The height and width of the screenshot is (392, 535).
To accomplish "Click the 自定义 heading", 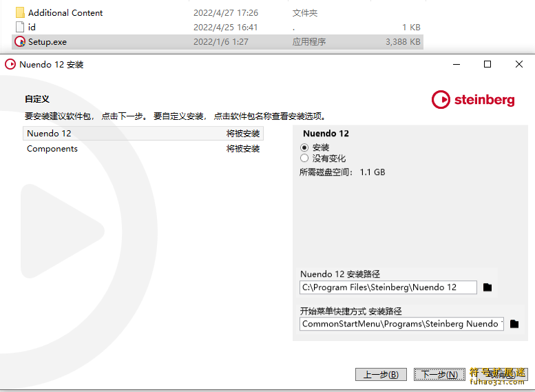I will (x=37, y=99).
